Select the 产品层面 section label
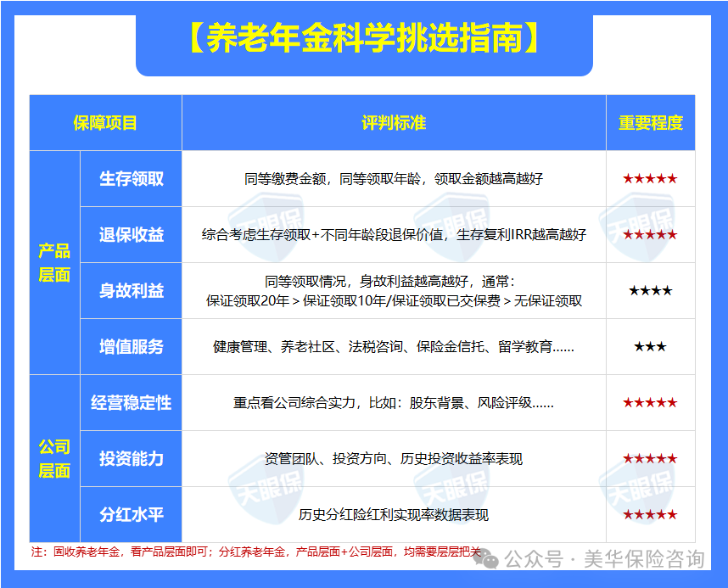 pyautogui.click(x=54, y=258)
